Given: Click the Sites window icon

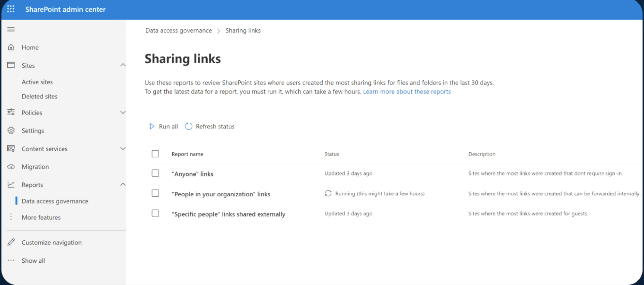Looking at the screenshot, I should [x=11, y=65].
